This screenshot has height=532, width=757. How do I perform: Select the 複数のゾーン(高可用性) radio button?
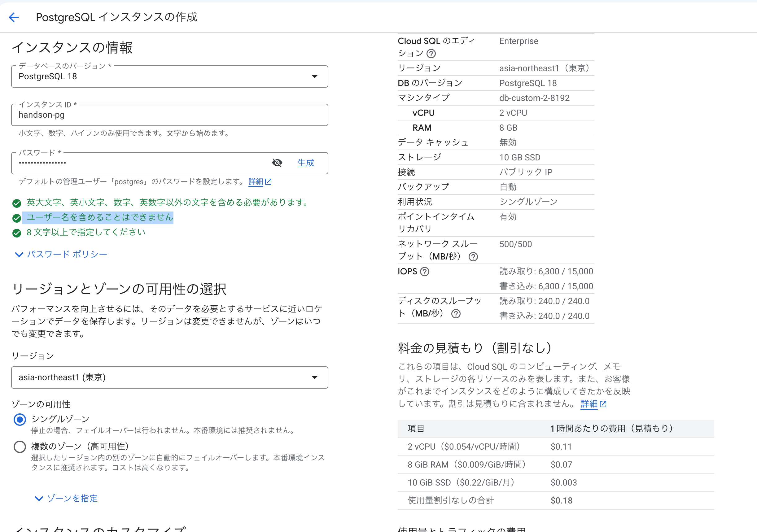[x=20, y=447]
